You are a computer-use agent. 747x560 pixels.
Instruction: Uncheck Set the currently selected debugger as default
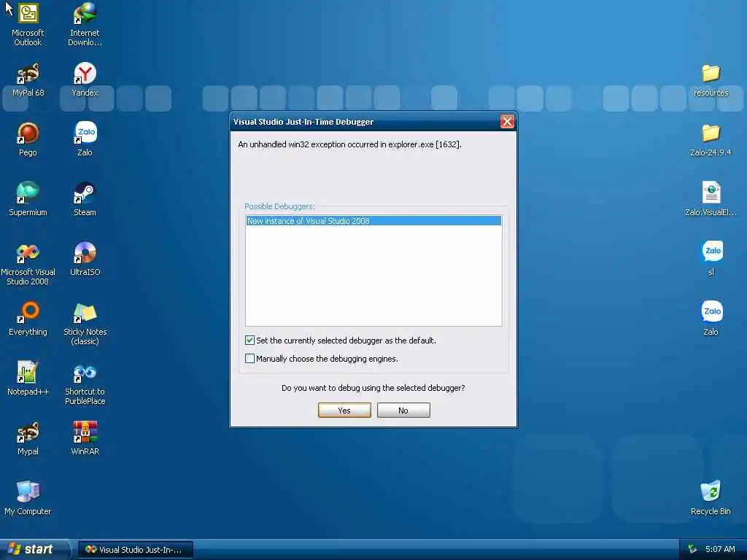click(x=249, y=340)
